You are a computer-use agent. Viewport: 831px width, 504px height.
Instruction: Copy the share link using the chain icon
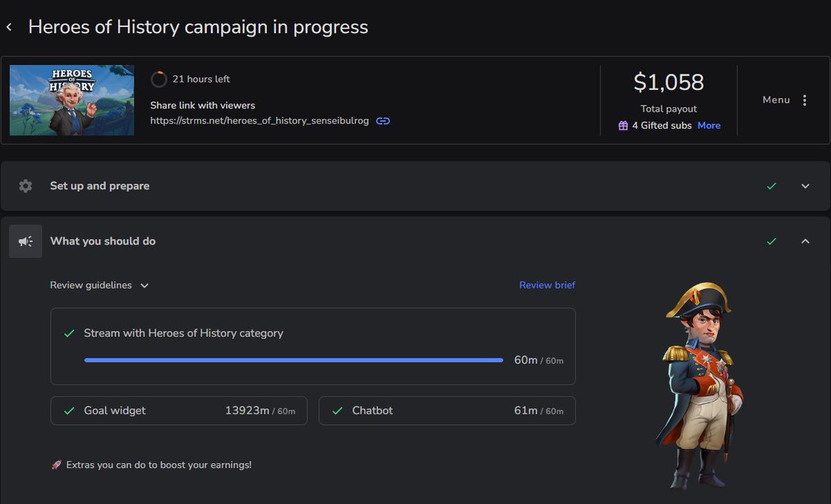pos(383,120)
